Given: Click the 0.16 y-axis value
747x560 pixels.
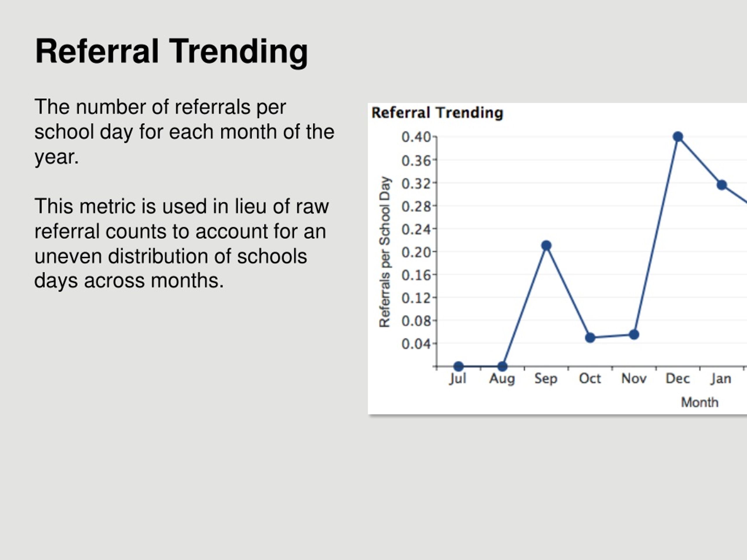Looking at the screenshot, I should pyautogui.click(x=416, y=275).
